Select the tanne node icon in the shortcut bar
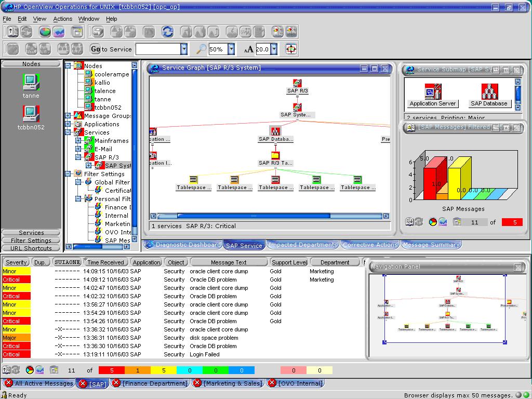 [31, 82]
